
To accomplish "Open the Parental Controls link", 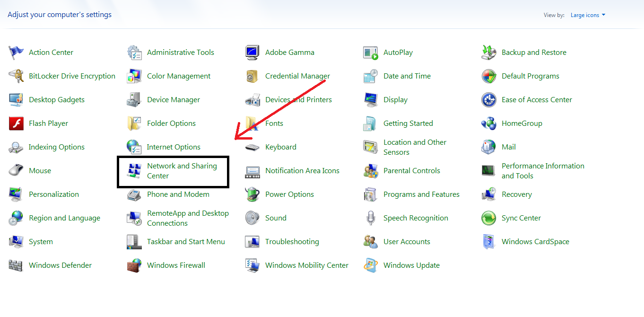I will 412,171.
